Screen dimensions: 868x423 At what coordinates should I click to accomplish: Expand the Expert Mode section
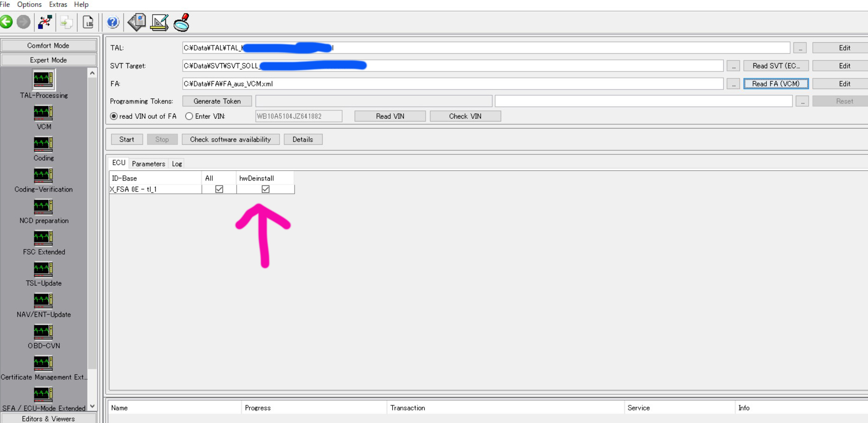tap(49, 60)
